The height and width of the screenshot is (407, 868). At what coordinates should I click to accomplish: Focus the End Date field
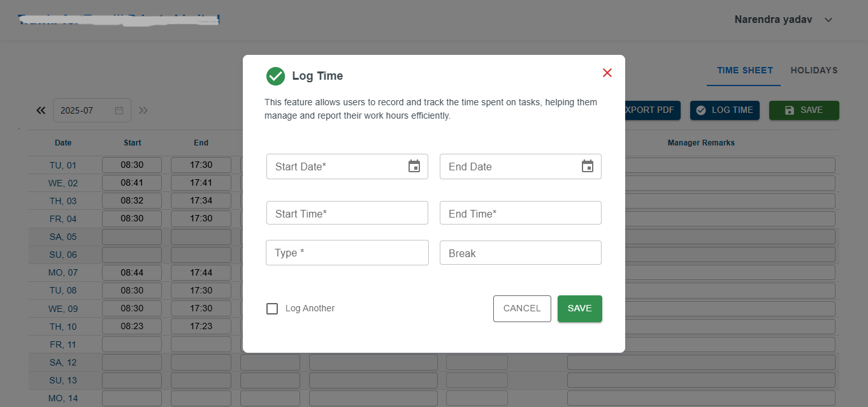click(521, 166)
